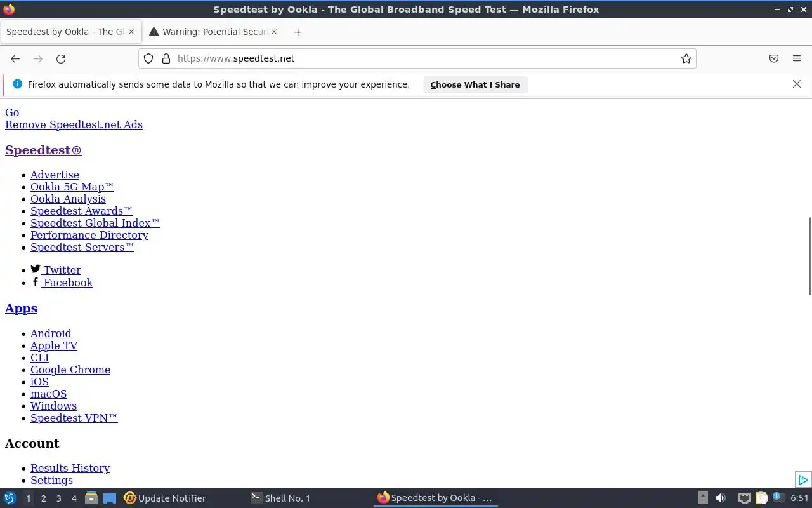Open Update Notifier from the taskbar
This screenshot has height=508, width=812.
[x=165, y=498]
